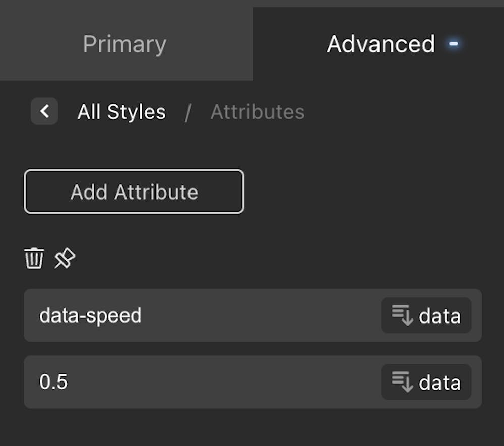Go back using the left chevron button
This screenshot has width=504, height=446.
44,111
